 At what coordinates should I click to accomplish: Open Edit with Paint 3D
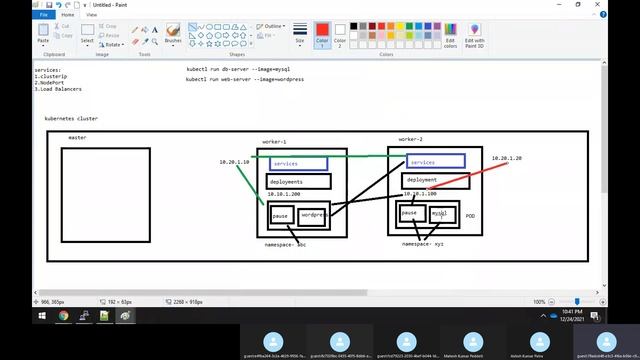pyautogui.click(x=474, y=36)
